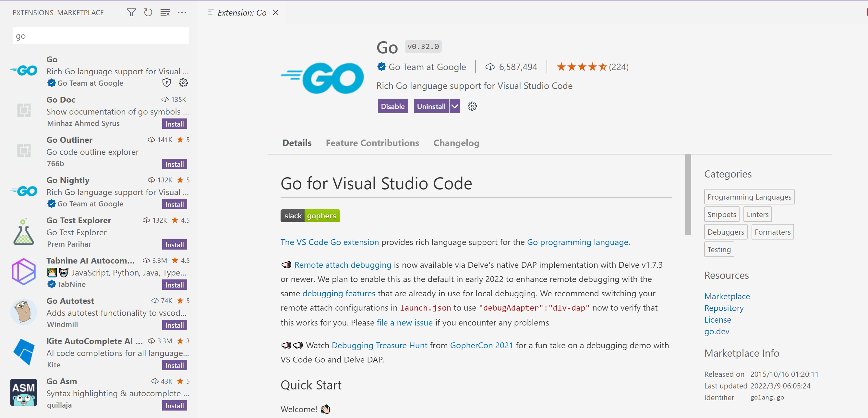Click the Remote attach debugging link

pyautogui.click(x=343, y=264)
